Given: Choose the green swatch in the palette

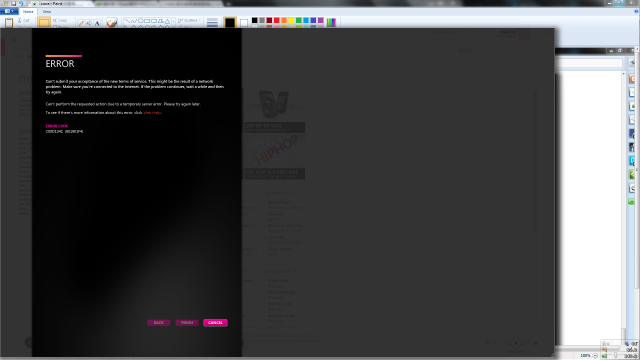Looking at the screenshot, I should (x=299, y=20).
